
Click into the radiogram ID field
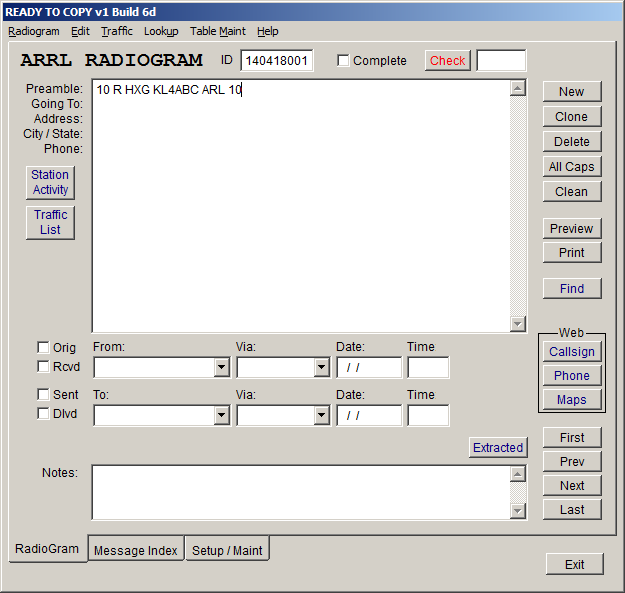point(277,61)
